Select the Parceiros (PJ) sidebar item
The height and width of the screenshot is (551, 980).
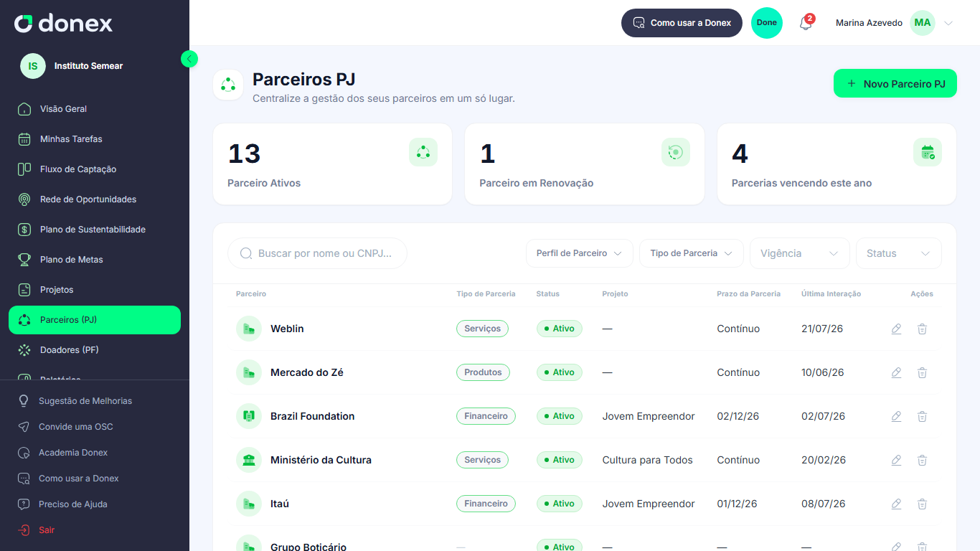[x=95, y=320]
